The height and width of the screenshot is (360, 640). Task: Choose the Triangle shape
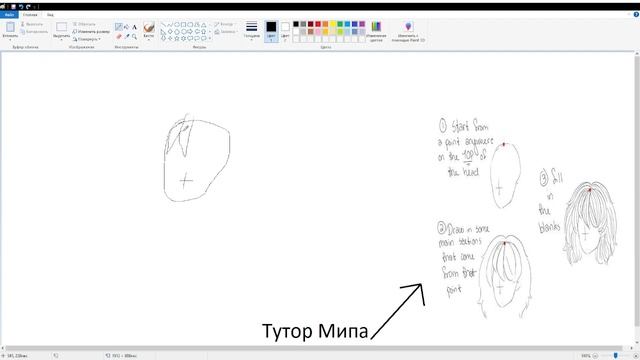click(x=204, y=25)
